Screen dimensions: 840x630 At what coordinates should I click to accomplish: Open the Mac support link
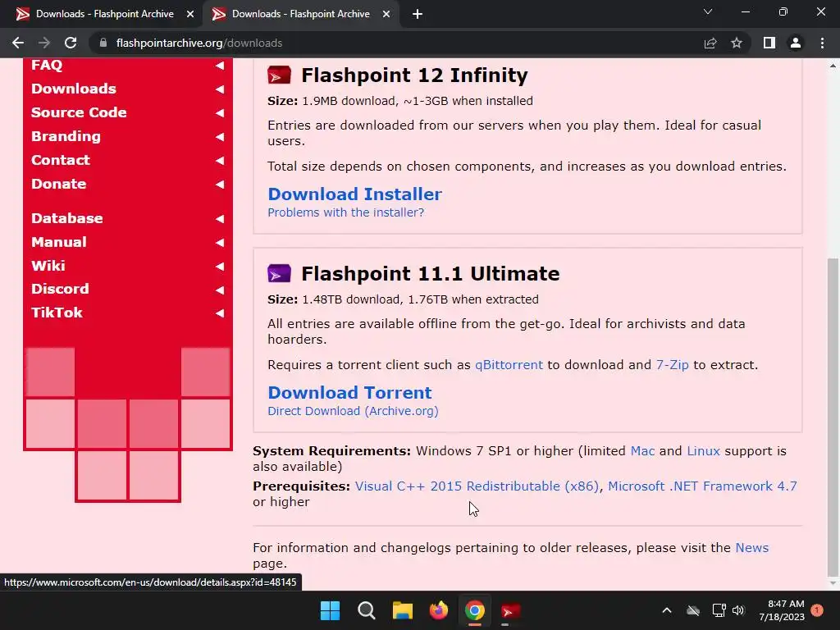pyautogui.click(x=642, y=451)
